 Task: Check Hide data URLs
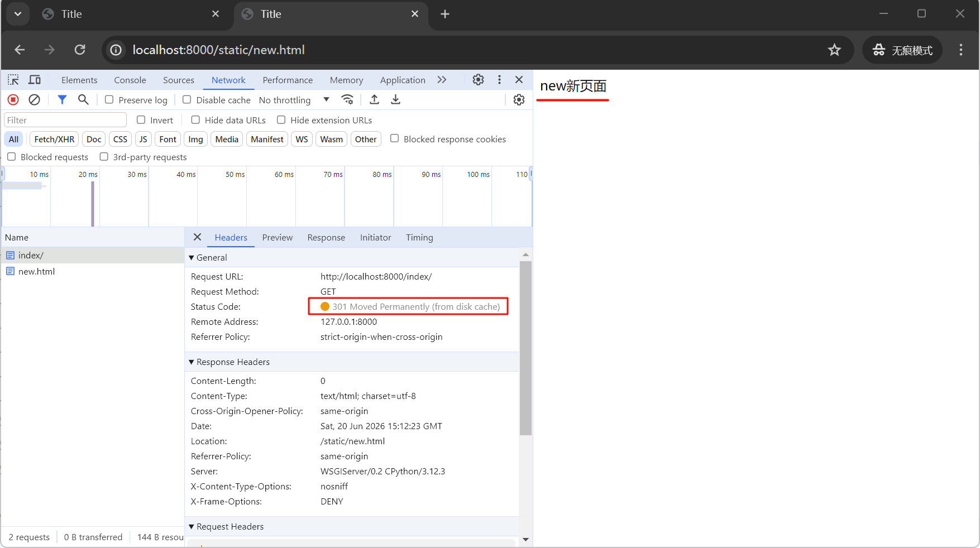pos(195,119)
